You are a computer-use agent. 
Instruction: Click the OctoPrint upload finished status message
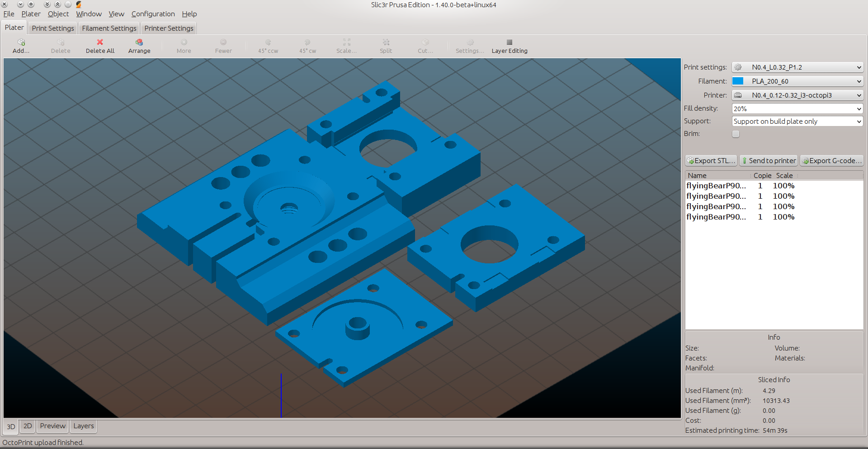pyautogui.click(x=43, y=443)
